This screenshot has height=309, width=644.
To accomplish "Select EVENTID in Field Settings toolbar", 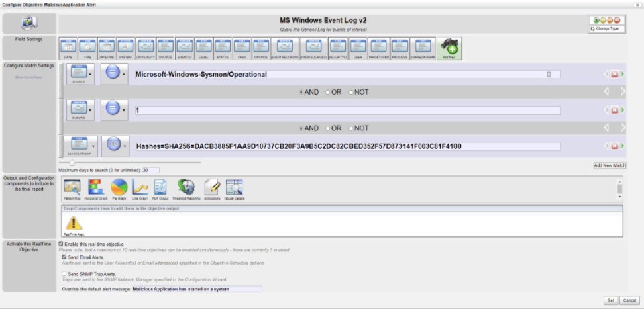I will coord(184,50).
